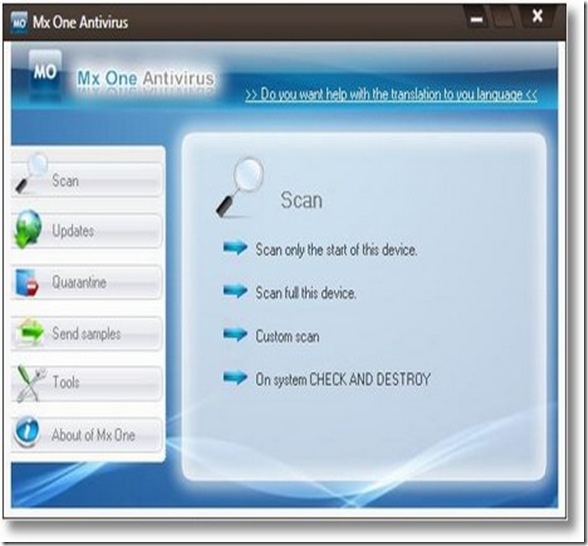
Task: Minimize the Mx One Antivirus window
Action: click(x=476, y=19)
